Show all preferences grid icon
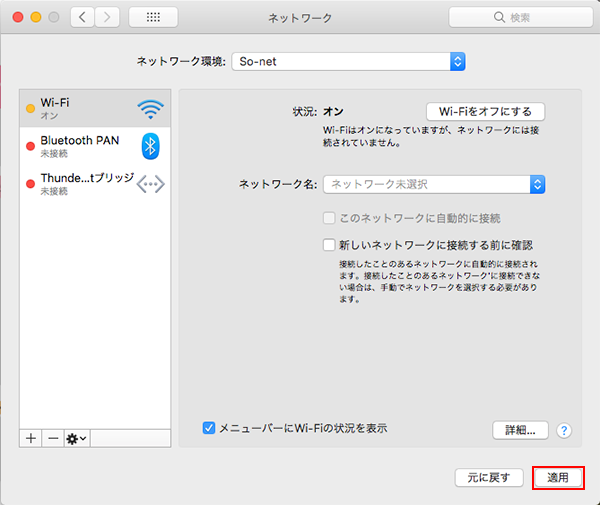Viewport: 600px width, 505px height. 154,18
